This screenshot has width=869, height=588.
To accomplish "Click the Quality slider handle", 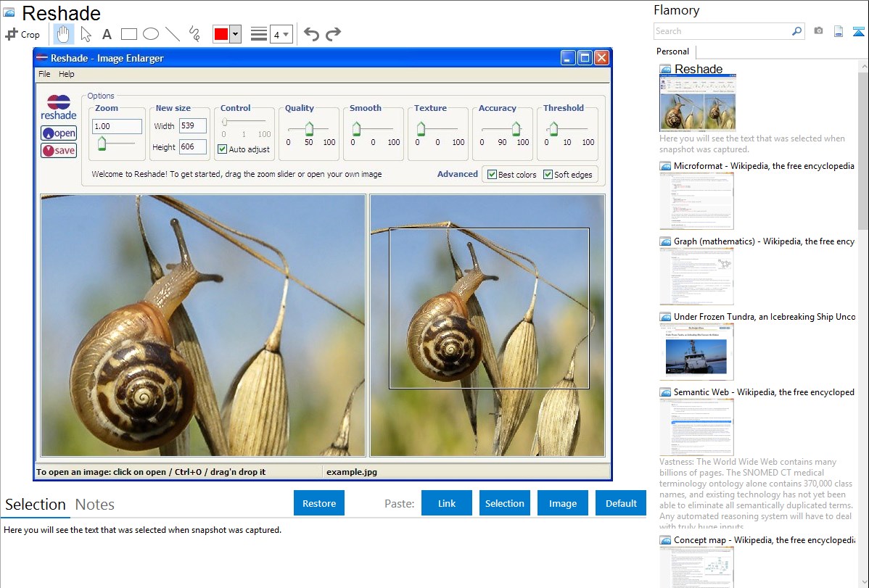I will click(x=309, y=128).
